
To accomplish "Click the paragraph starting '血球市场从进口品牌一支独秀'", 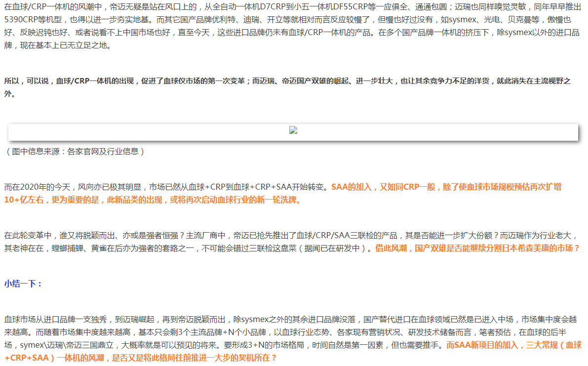I will [292, 339].
